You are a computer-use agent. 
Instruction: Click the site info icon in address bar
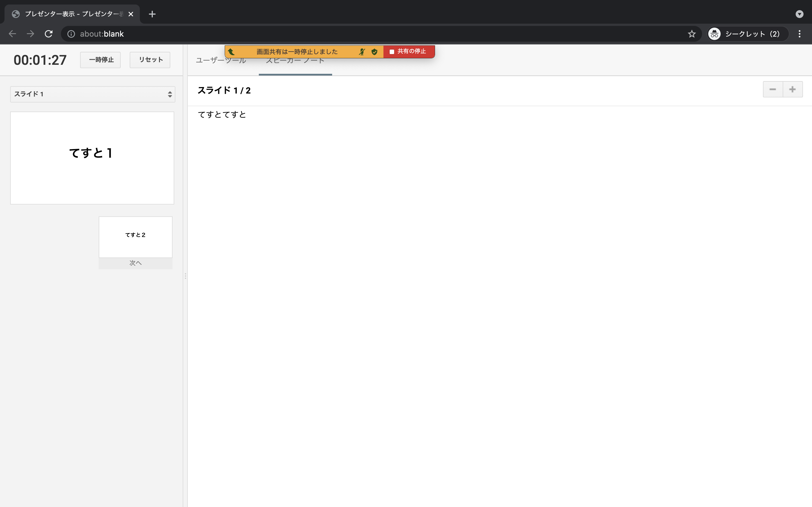click(x=71, y=34)
